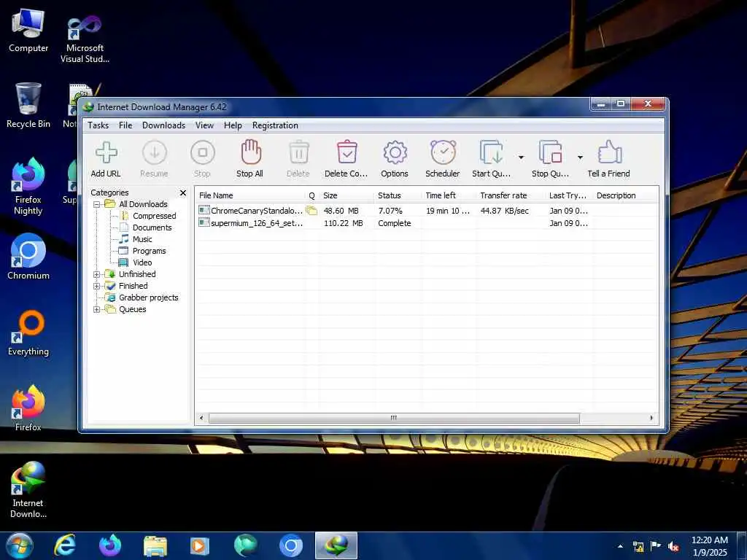Click the Resume download icon
Viewport: 747px width, 560px height.
tap(155, 152)
